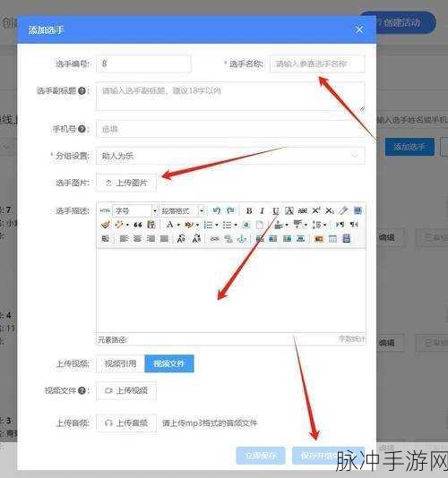Click the font color A icon
This screenshot has width=448, height=478.
[169, 225]
